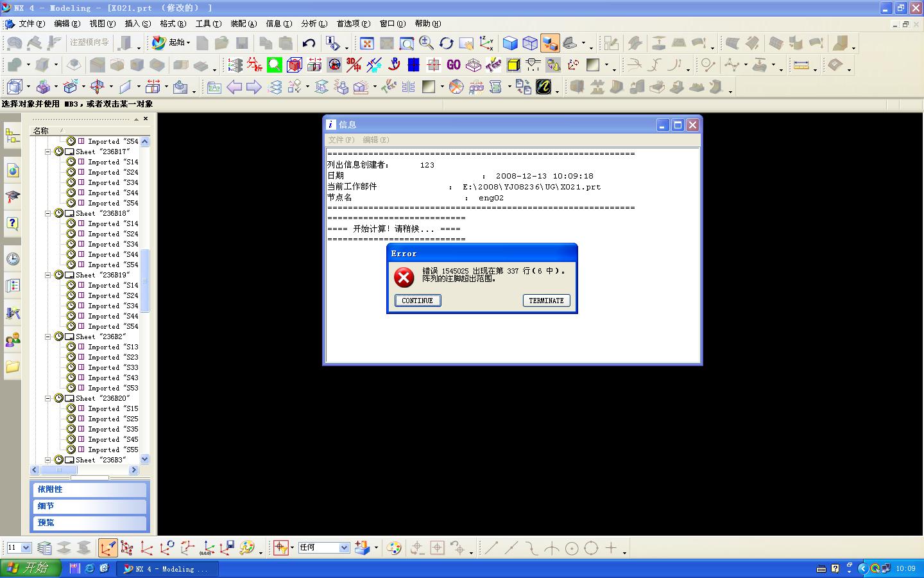Open the Training graduation cap sidebar icon
Image resolution: width=924 pixels, height=578 pixels.
12,197
